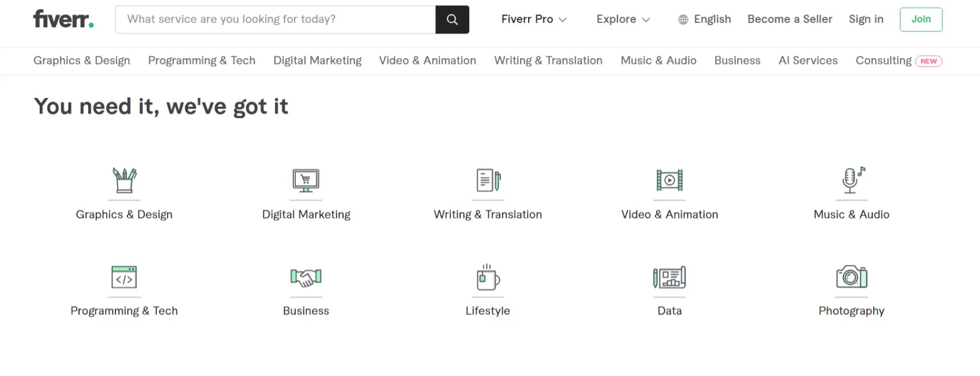Open the Photography camera icon

851,277
